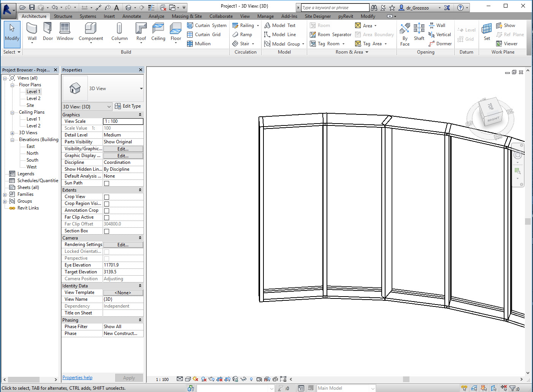Enable Sun Path in Graphics properties
The width and height of the screenshot is (533, 392).
(106, 183)
